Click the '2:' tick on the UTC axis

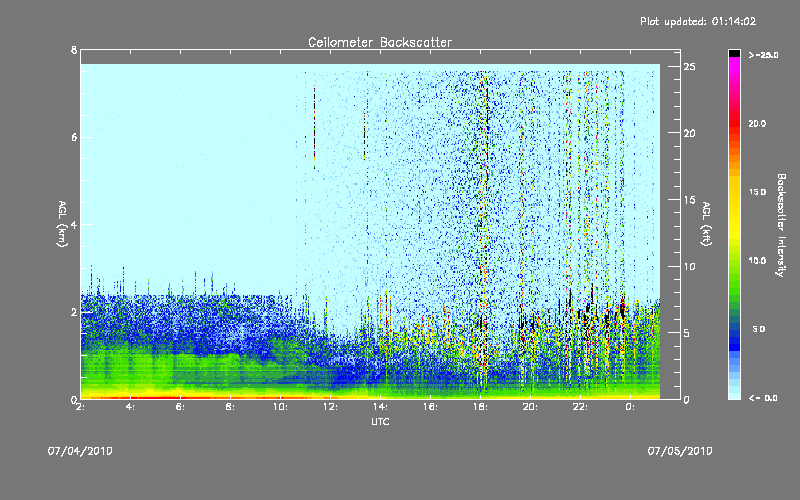coord(80,407)
